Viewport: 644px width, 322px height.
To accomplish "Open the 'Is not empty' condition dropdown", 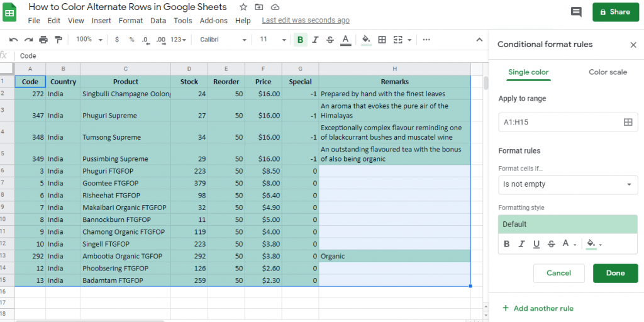I will [x=568, y=184].
